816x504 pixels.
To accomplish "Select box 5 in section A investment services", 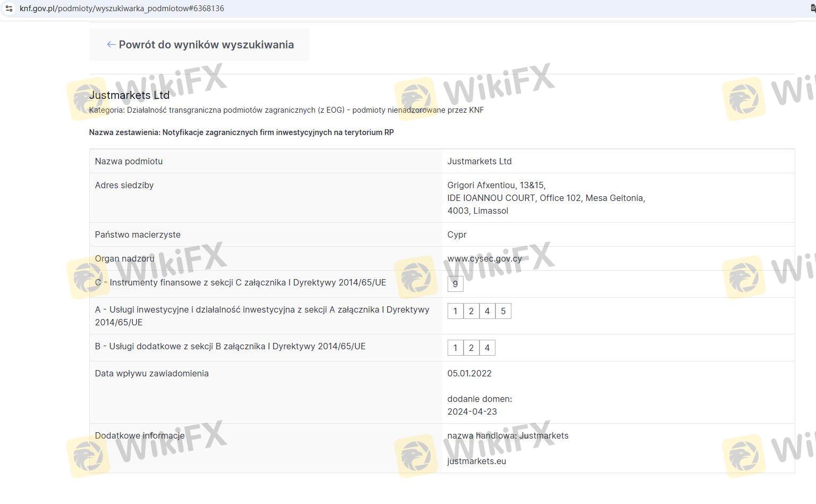I will tap(503, 311).
